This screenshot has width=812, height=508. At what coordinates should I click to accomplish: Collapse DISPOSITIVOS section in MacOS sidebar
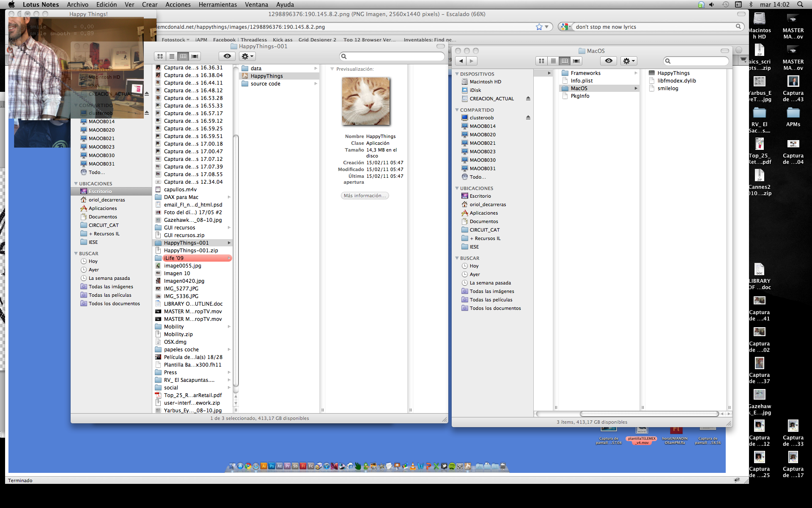457,74
